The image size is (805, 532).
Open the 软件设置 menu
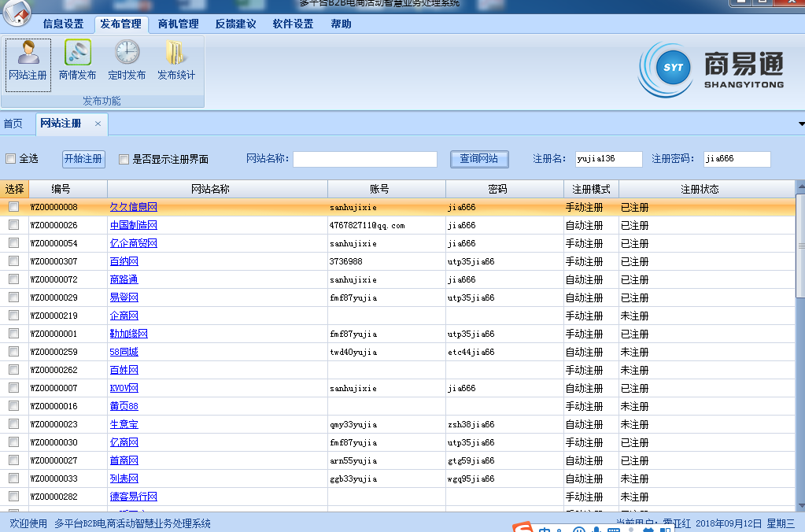pos(294,24)
